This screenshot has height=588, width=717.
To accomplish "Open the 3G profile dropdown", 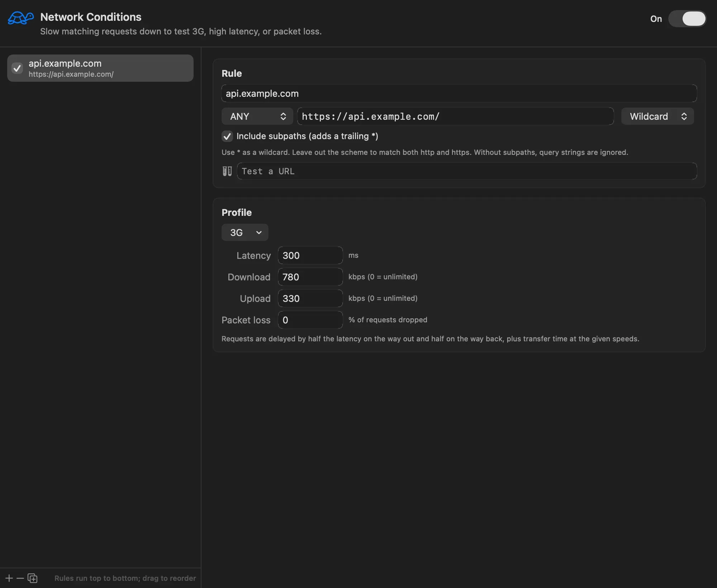I will point(245,232).
